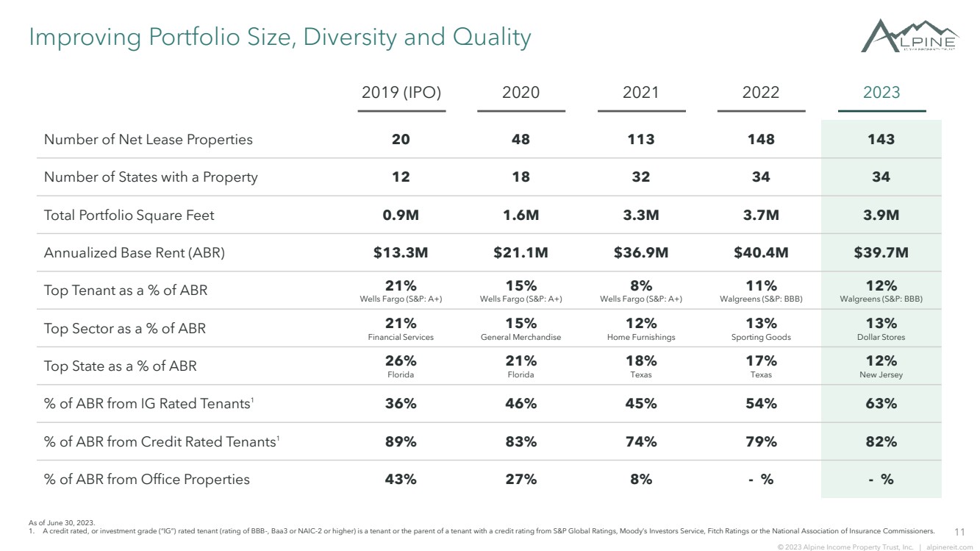Select the "0.9M" square feet value
The image size is (980, 551).
(x=401, y=215)
